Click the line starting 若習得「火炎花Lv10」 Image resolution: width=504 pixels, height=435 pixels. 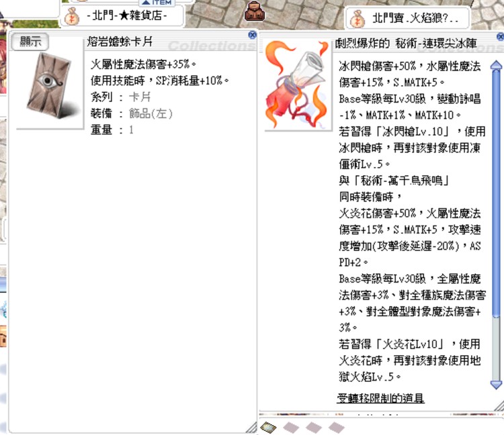point(410,344)
